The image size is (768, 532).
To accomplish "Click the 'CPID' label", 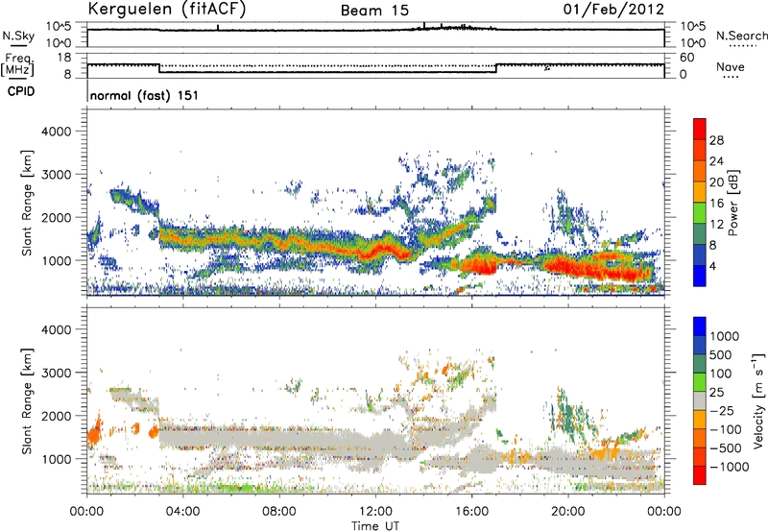I will pos(21,91).
